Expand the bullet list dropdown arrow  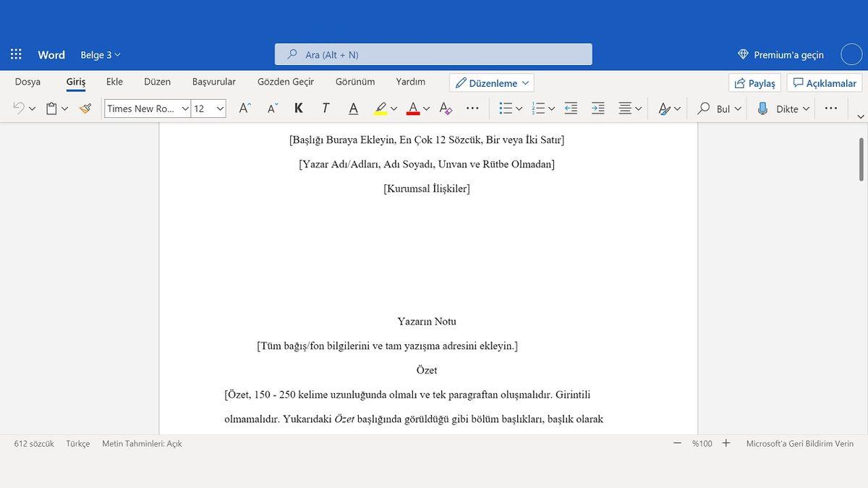click(x=519, y=108)
